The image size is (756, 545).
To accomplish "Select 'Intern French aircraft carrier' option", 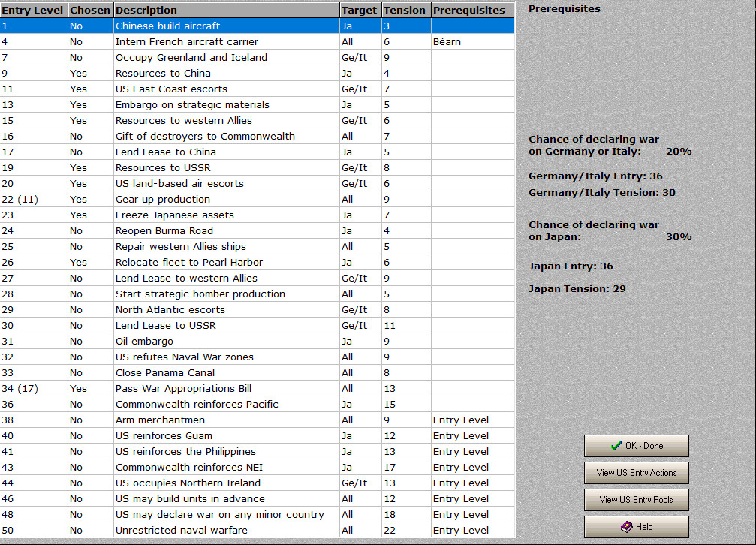I will 257,41.
